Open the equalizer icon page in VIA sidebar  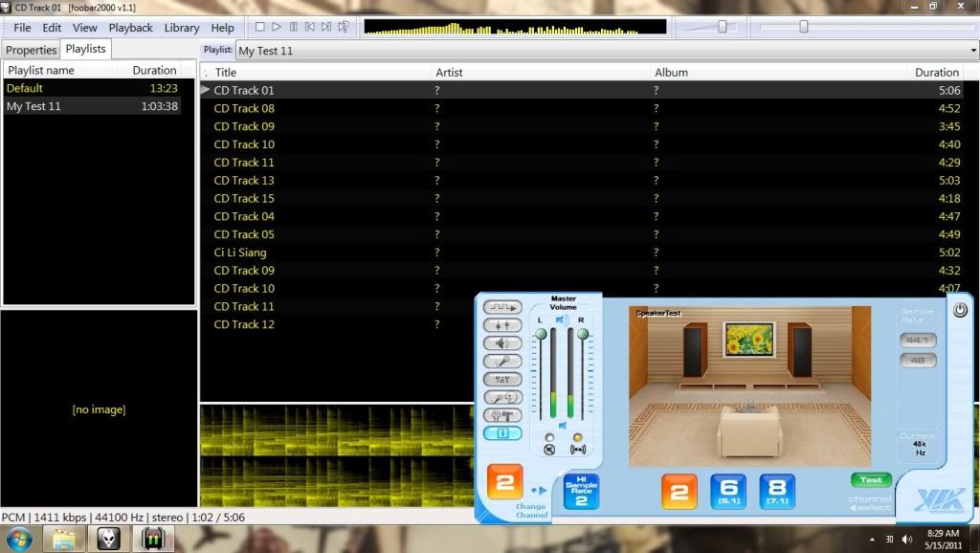tap(502, 379)
